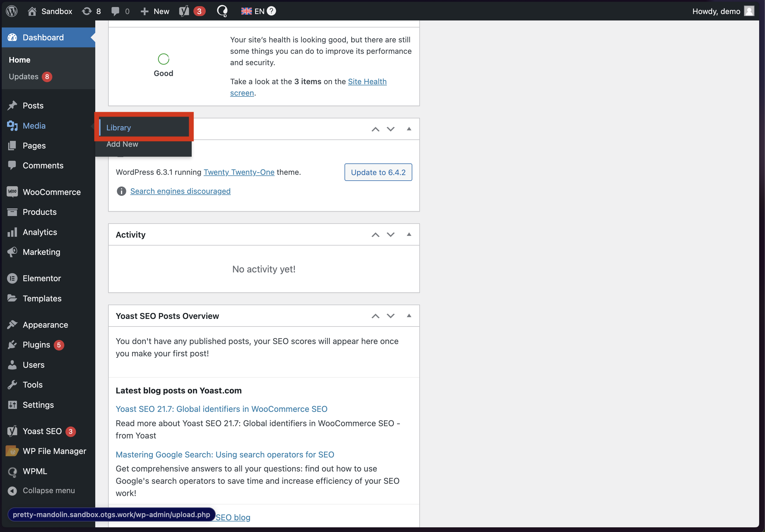
Task: Open the comments bubble in admin bar
Action: click(x=115, y=11)
